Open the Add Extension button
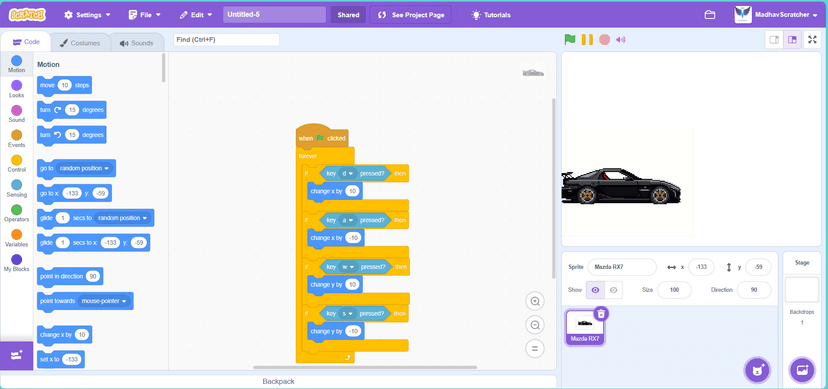 tap(16, 355)
